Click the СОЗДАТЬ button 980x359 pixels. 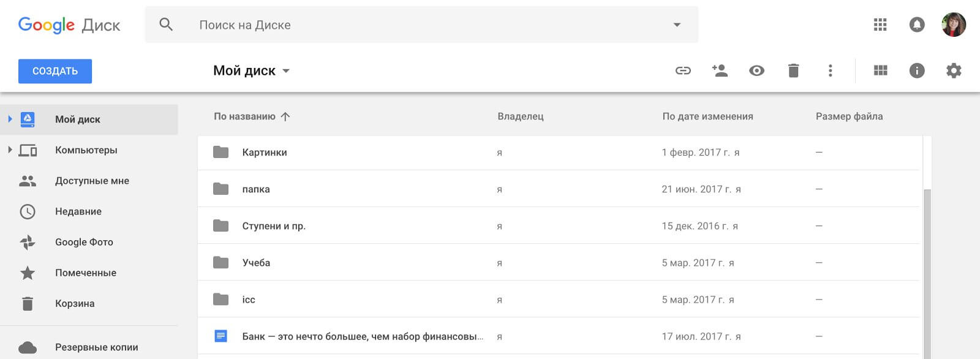point(55,71)
